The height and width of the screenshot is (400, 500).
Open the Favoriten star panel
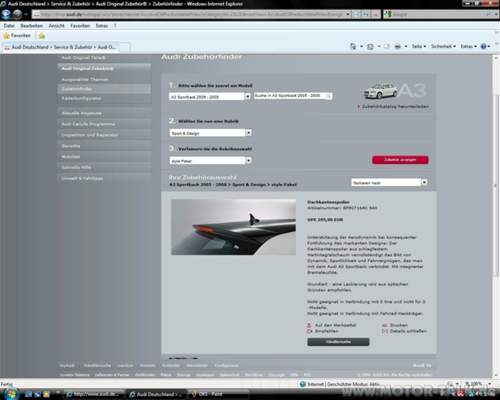pyautogui.click(x=17, y=35)
